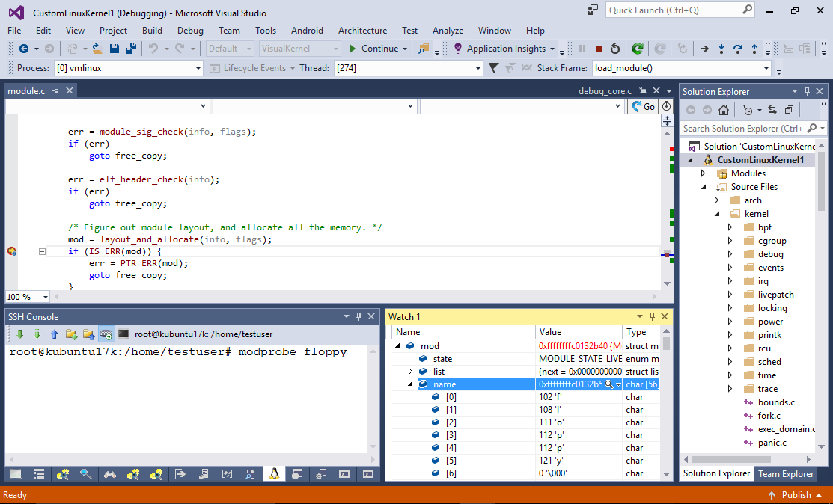
Task: Click the split editor handle above the scrollbar
Action: pyautogui.click(x=668, y=121)
